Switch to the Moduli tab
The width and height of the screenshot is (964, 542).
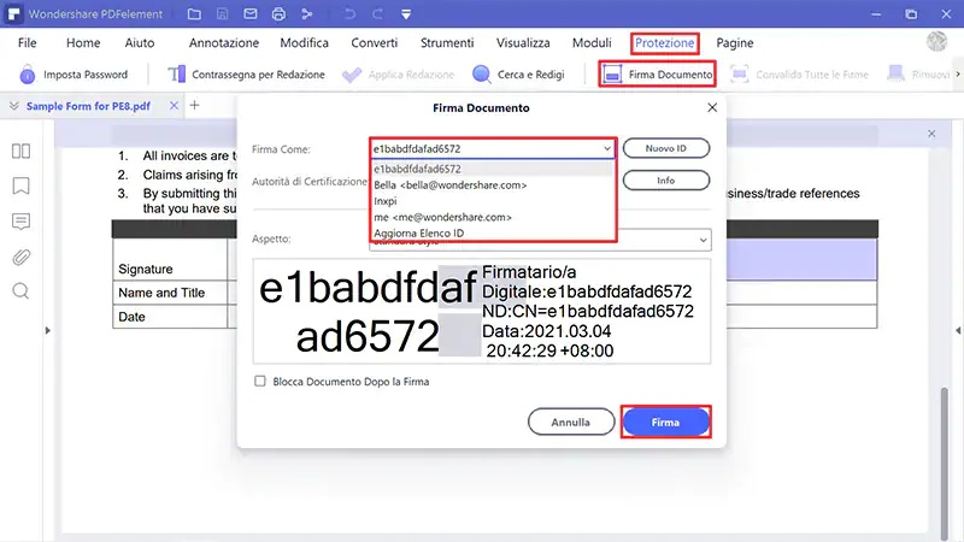click(x=591, y=43)
